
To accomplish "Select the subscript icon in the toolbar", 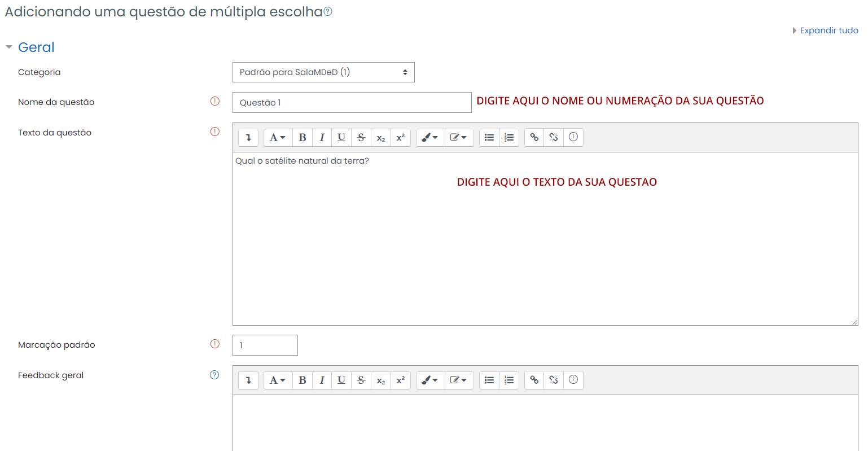I will point(381,137).
